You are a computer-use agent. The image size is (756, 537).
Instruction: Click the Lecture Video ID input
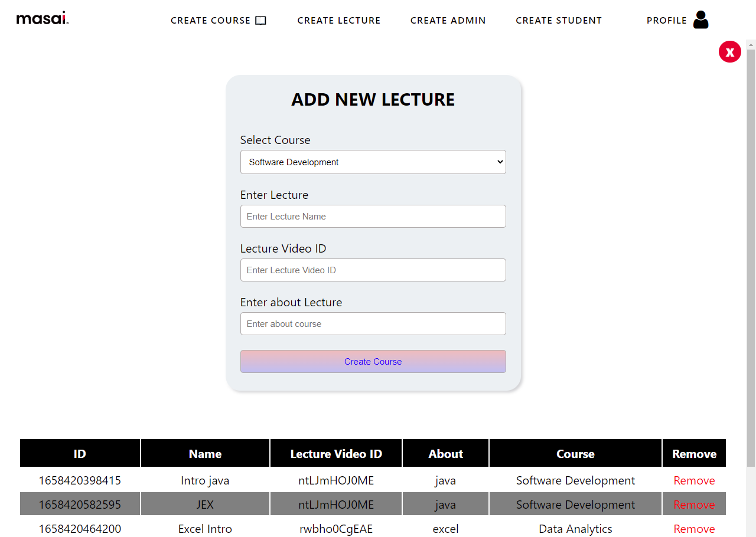pos(373,270)
